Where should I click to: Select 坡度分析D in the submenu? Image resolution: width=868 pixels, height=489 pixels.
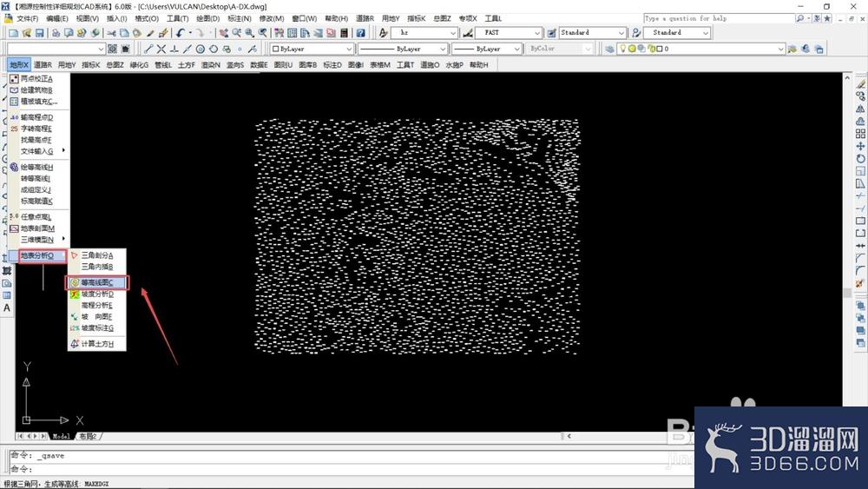click(x=97, y=294)
